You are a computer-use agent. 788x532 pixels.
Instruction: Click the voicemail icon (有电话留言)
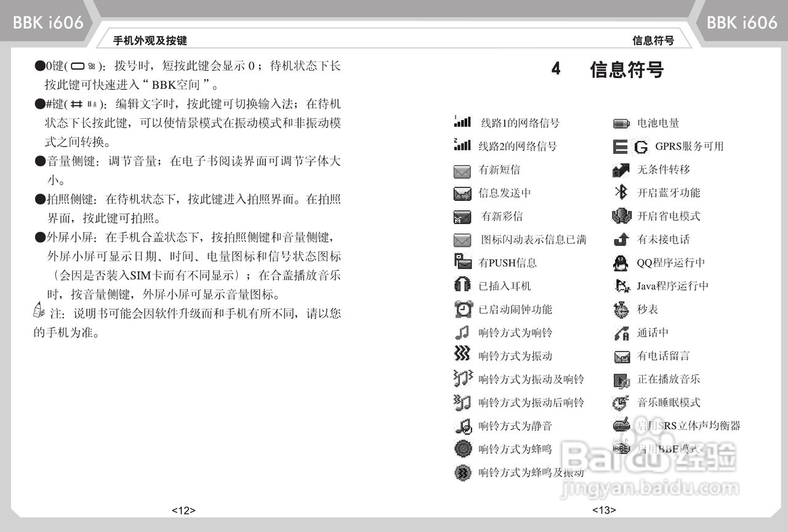(622, 357)
